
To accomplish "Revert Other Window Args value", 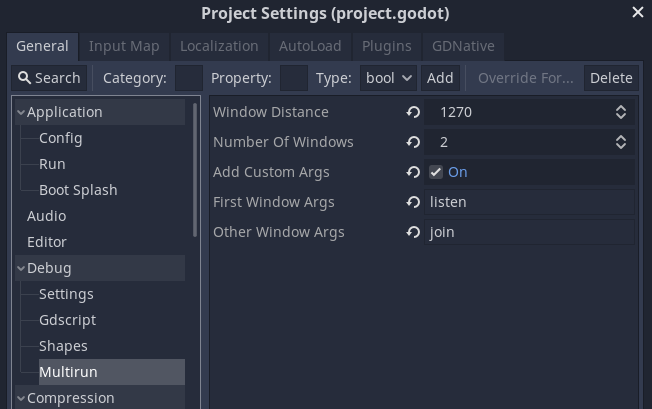I will coord(413,232).
